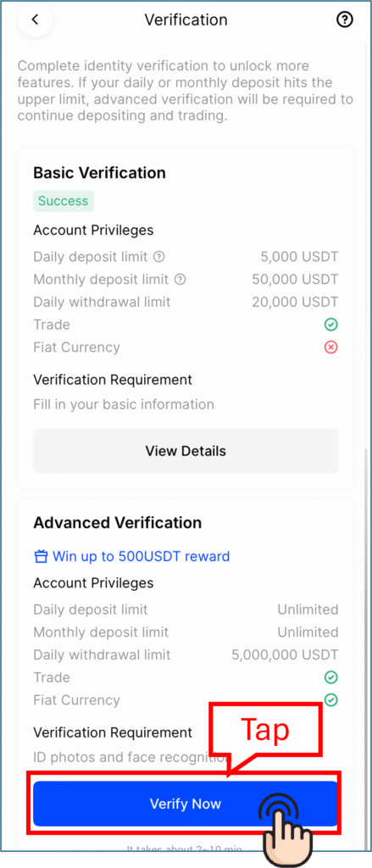Tap green check for Advanced Trade
The image size is (372, 868).
[x=331, y=677]
